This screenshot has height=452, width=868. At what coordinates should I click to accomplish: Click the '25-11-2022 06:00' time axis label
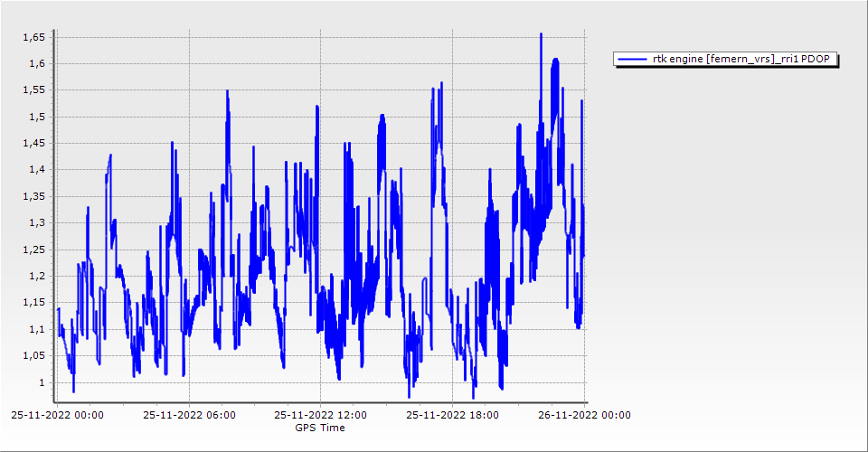click(x=190, y=416)
